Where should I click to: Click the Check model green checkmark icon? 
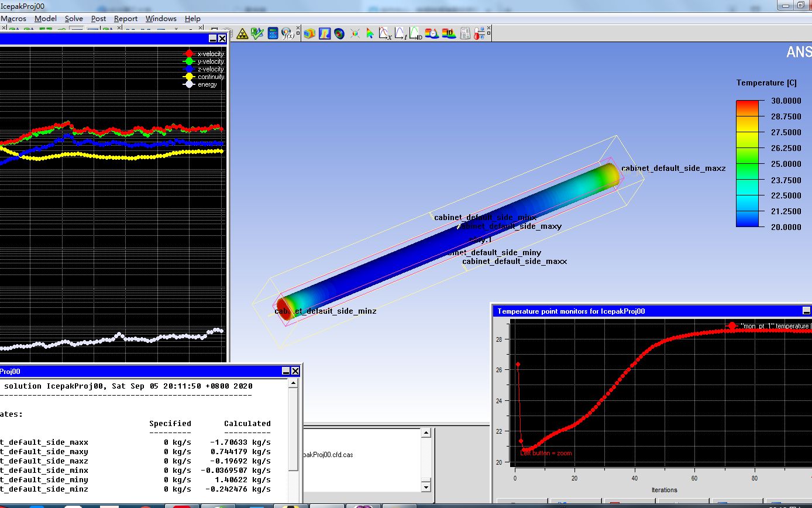257,33
